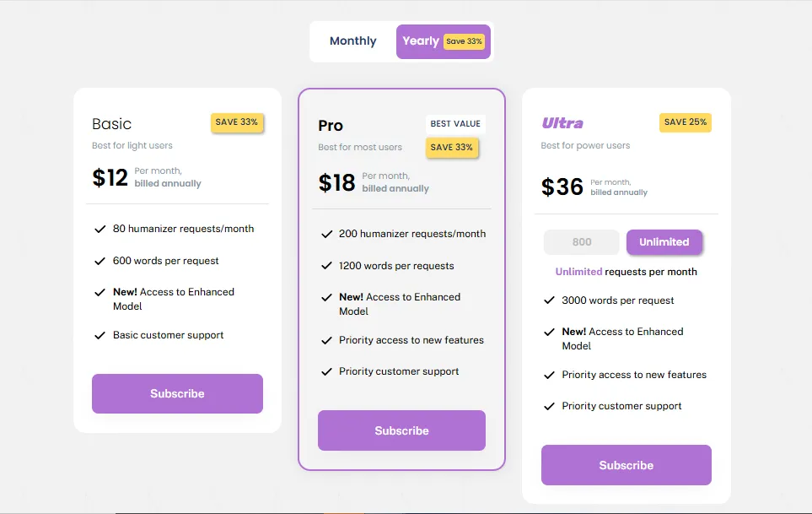Subscribe to the Pro plan
This screenshot has height=514, width=812.
[401, 430]
